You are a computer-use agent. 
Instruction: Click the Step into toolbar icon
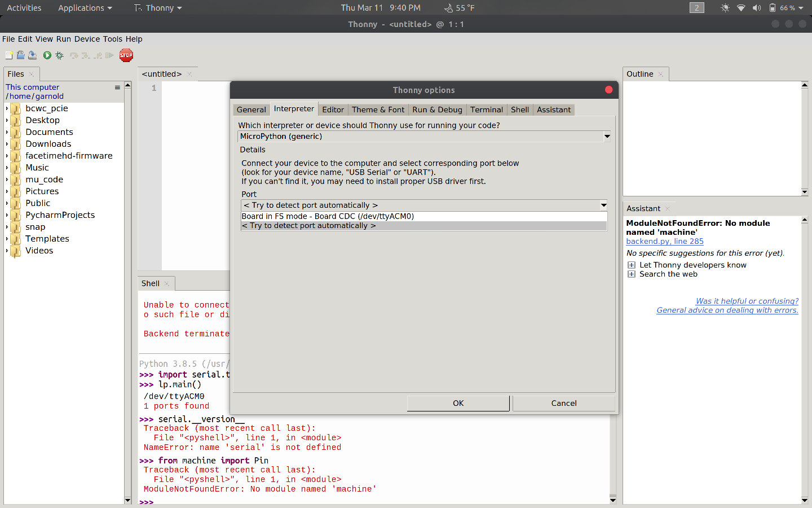[x=86, y=55]
